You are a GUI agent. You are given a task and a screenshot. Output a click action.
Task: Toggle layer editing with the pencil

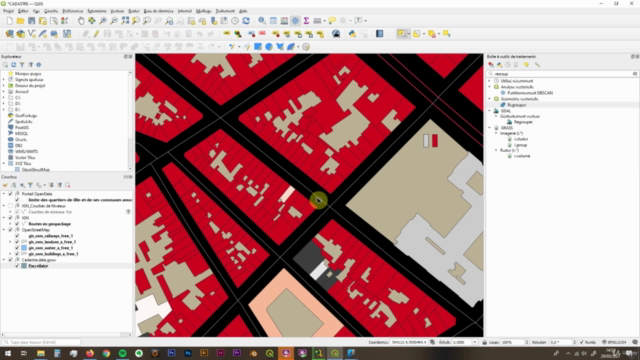(x=96, y=34)
